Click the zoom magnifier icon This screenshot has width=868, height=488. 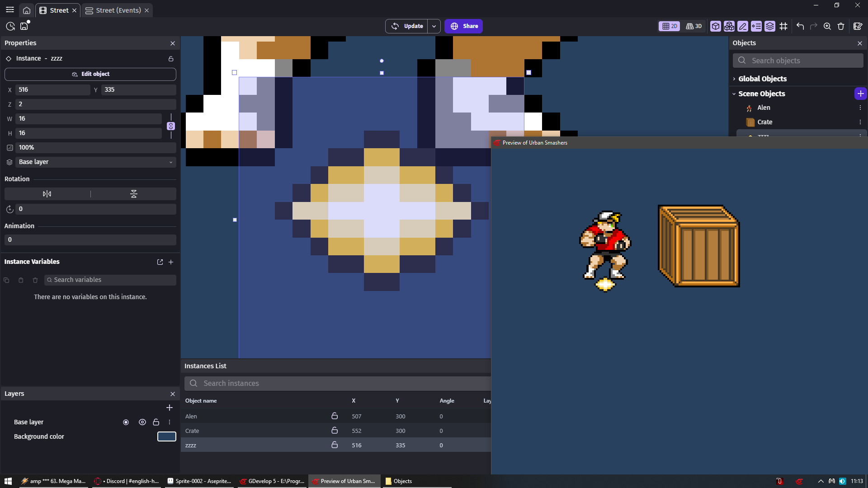(827, 26)
